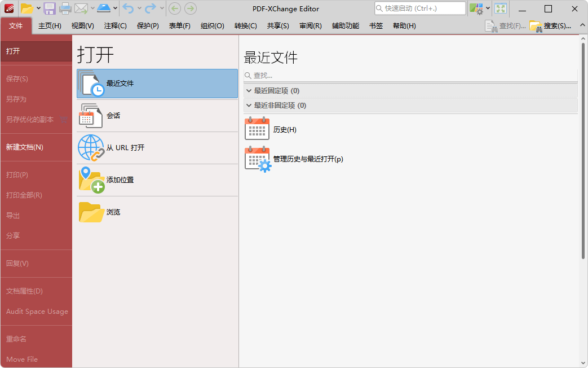Select Audit Space Usage in sidebar

click(37, 312)
